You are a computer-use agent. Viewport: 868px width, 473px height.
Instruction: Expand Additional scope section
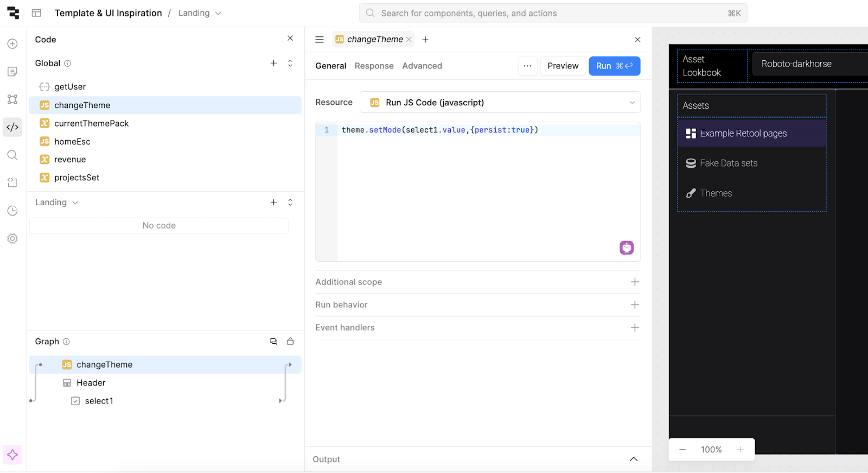point(477,282)
